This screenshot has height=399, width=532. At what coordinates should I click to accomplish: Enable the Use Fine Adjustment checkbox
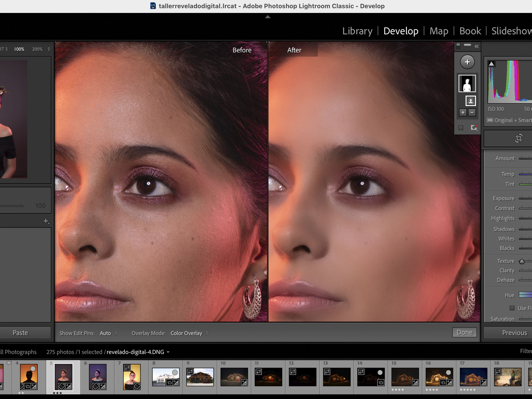pyautogui.click(x=512, y=308)
